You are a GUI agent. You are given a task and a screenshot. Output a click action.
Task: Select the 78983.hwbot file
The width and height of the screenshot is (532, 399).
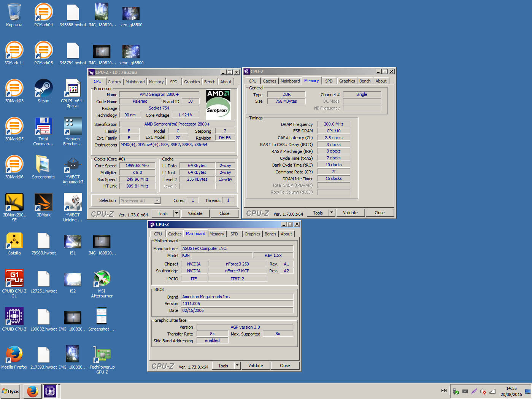pos(43,243)
